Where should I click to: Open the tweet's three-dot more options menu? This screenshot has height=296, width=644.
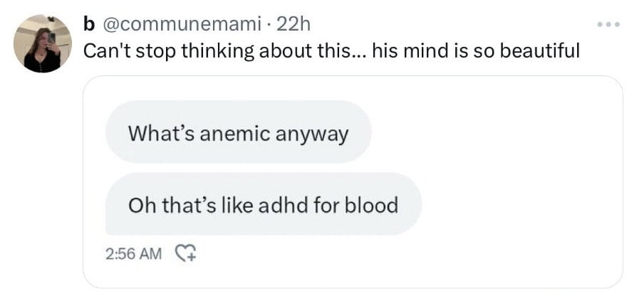(x=609, y=26)
